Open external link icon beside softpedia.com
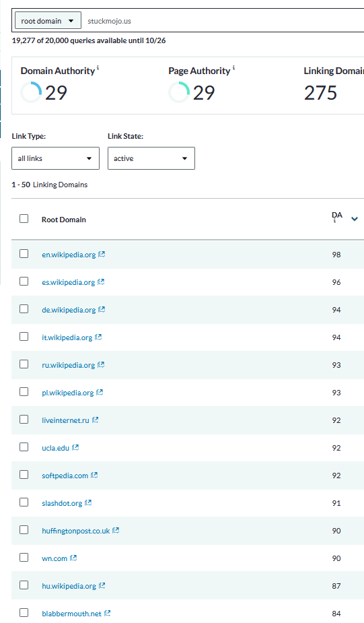 (94, 476)
